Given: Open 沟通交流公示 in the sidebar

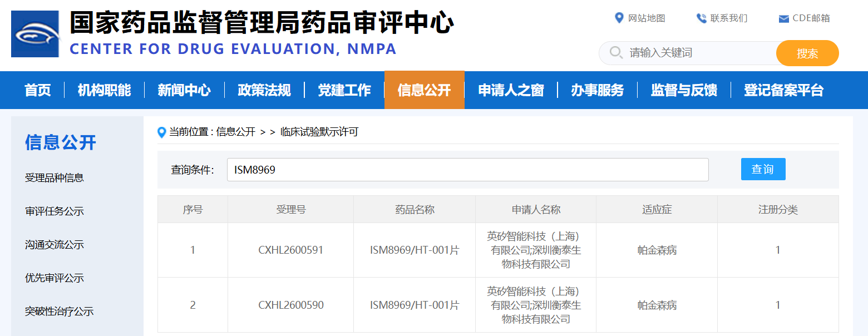Looking at the screenshot, I should click(x=55, y=245).
